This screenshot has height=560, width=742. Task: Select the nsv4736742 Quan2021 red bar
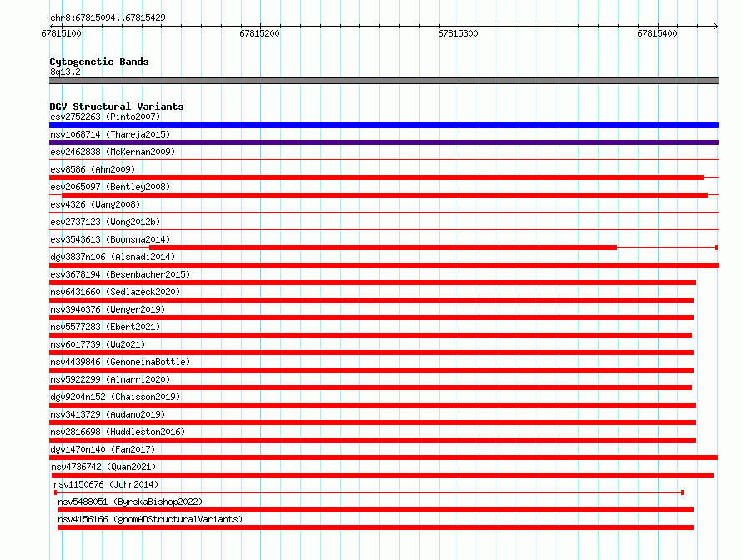coord(383,475)
